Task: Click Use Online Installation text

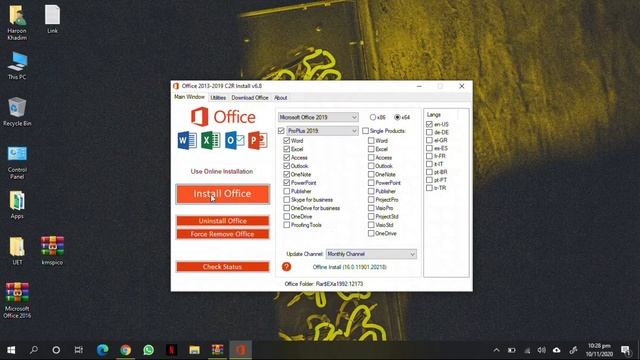Action: click(222, 171)
